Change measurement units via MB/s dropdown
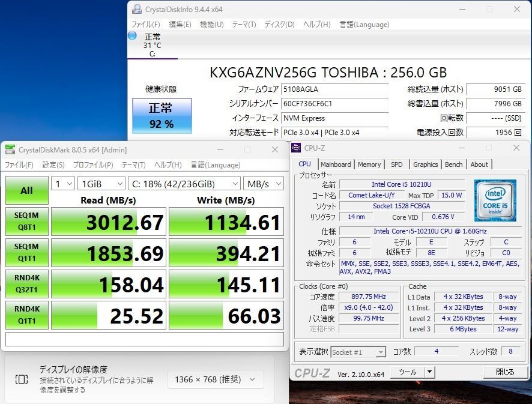The image size is (532, 404). pyautogui.click(x=263, y=184)
